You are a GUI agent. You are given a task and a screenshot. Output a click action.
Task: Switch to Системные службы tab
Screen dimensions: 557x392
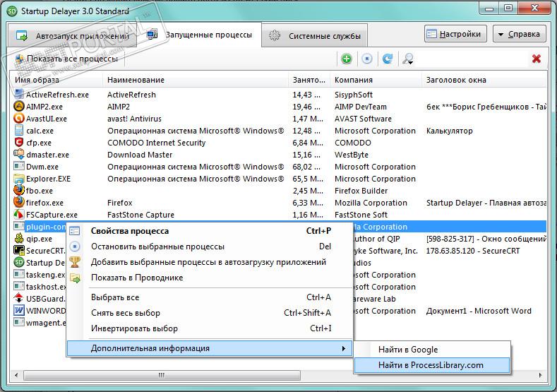click(x=314, y=36)
